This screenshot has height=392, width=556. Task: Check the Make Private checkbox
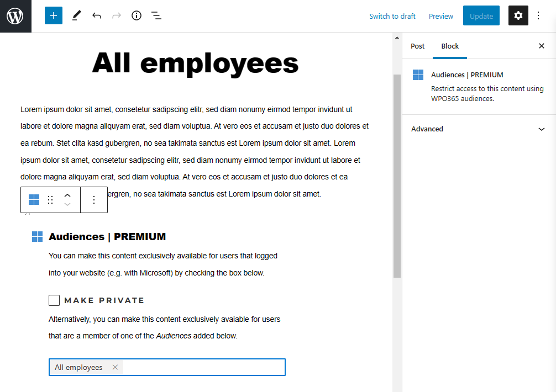[x=54, y=300]
